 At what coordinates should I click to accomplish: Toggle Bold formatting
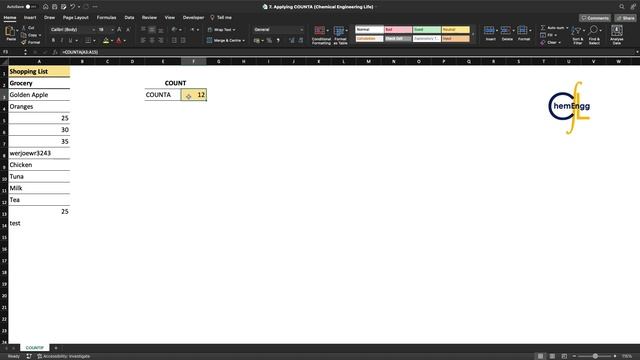(x=53, y=40)
